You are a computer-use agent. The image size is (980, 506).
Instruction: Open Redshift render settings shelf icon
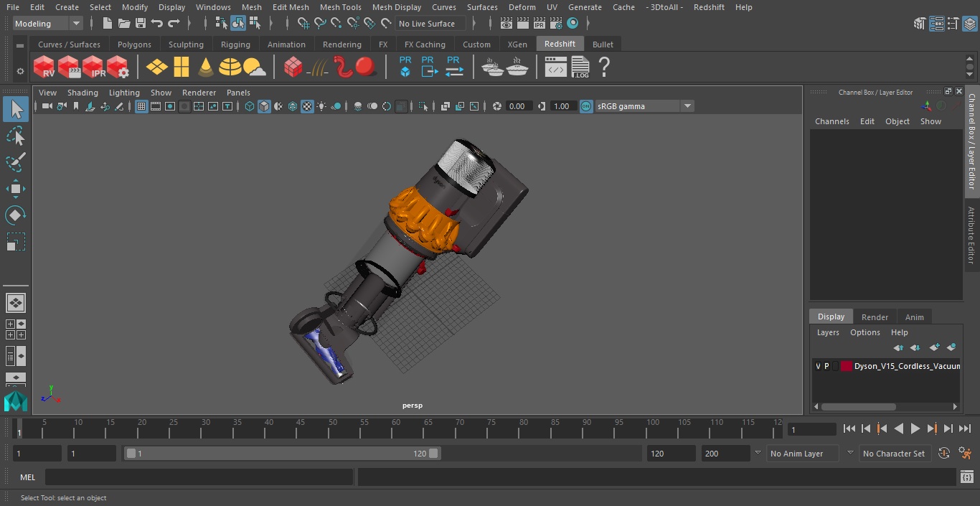click(x=118, y=67)
